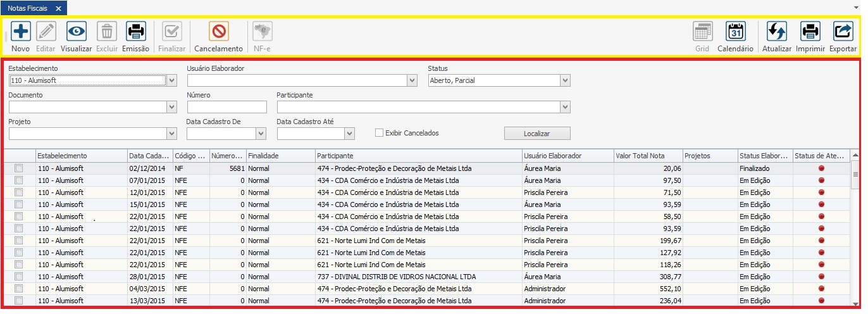The width and height of the screenshot is (868, 314).
Task: Click the Número input field
Action: (x=226, y=107)
